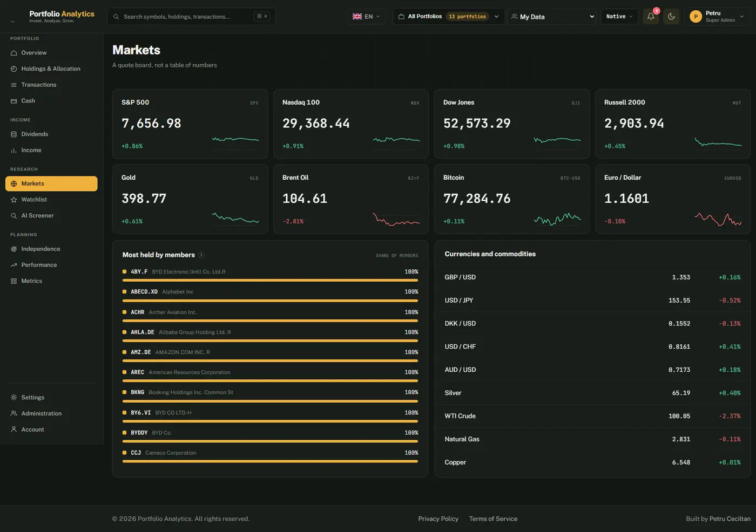Click the AI Screener magnifier icon
Screen dimensions: 756x532
[x=14, y=216]
